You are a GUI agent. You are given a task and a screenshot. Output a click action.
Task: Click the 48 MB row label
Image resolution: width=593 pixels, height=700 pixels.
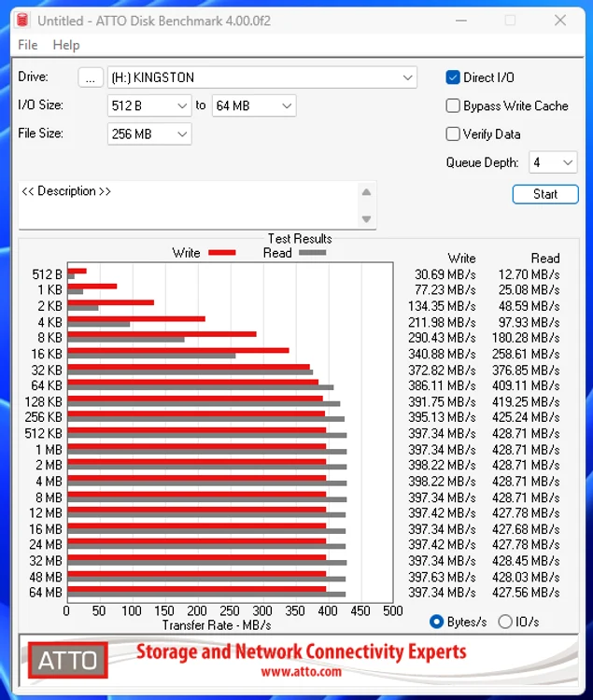[x=46, y=577]
